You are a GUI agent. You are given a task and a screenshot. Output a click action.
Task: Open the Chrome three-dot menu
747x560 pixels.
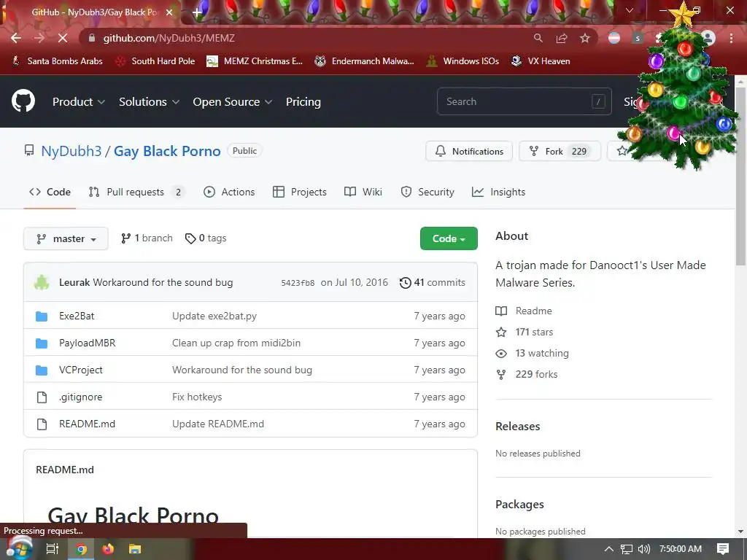731,38
